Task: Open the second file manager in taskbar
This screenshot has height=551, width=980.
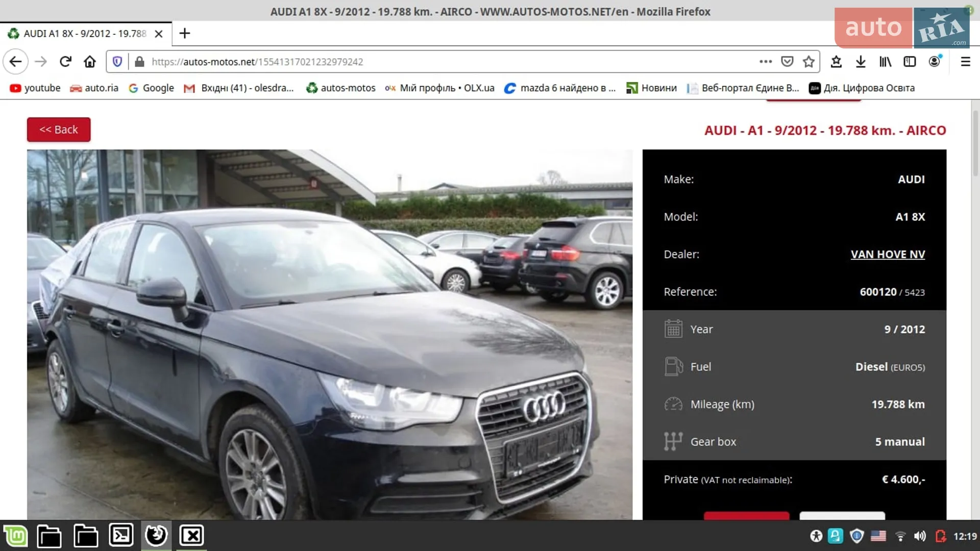Action: [86, 536]
